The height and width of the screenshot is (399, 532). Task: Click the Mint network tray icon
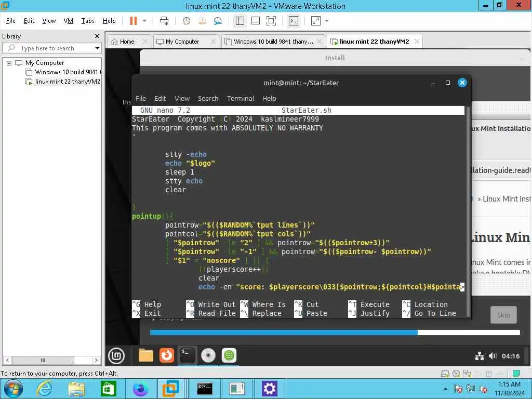[480, 356]
